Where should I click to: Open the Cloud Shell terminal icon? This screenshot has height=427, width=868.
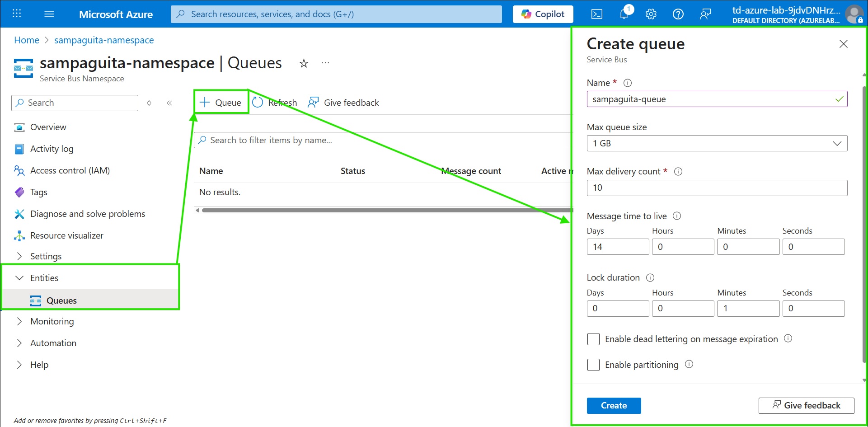(x=596, y=14)
